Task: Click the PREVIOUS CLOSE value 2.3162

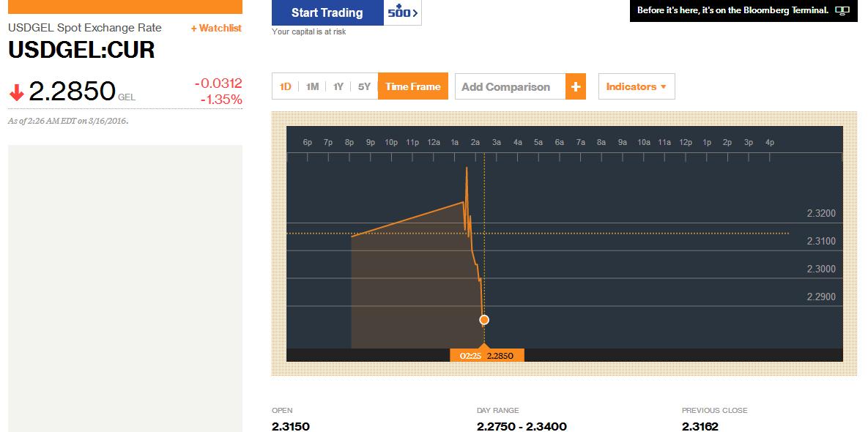Action: [x=700, y=426]
